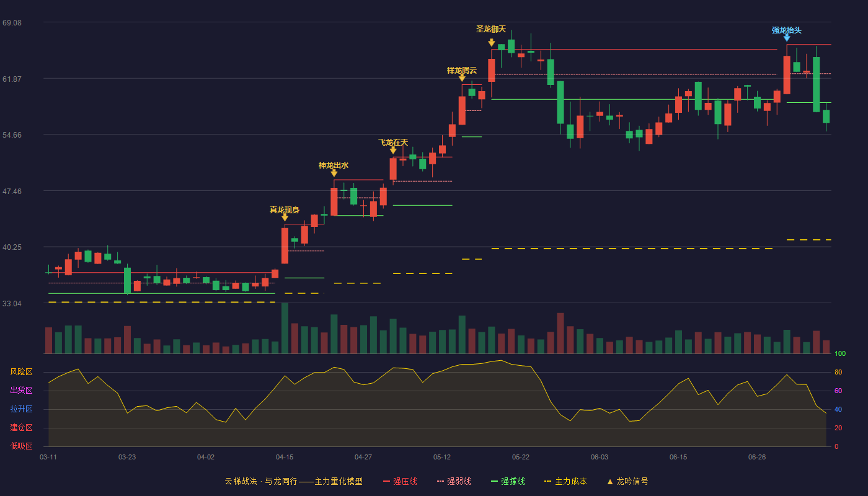
Task: Click the red candlestick below 真龙现身 marker
Action: click(x=285, y=246)
